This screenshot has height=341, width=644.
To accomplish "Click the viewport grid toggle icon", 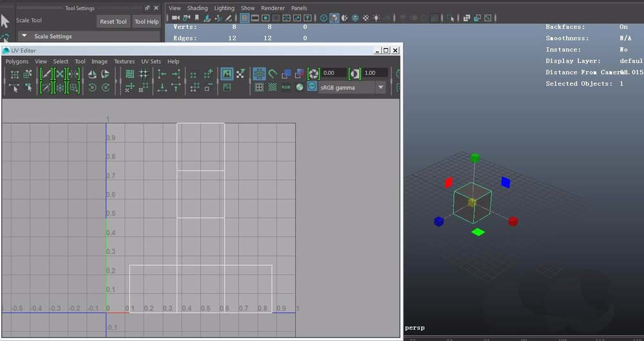I will point(245,18).
